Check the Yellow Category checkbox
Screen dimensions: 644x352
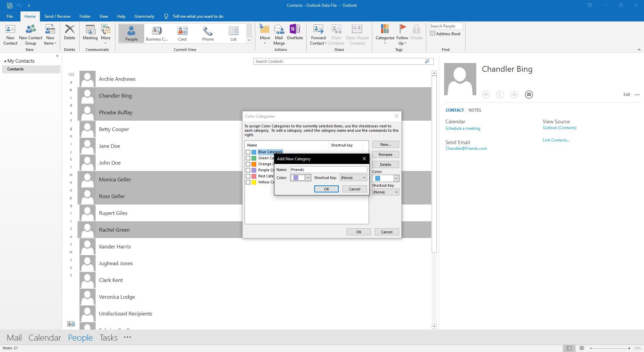tap(248, 182)
